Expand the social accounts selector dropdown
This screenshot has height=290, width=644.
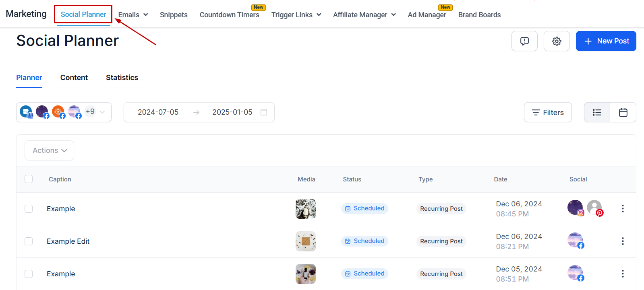[x=102, y=112]
